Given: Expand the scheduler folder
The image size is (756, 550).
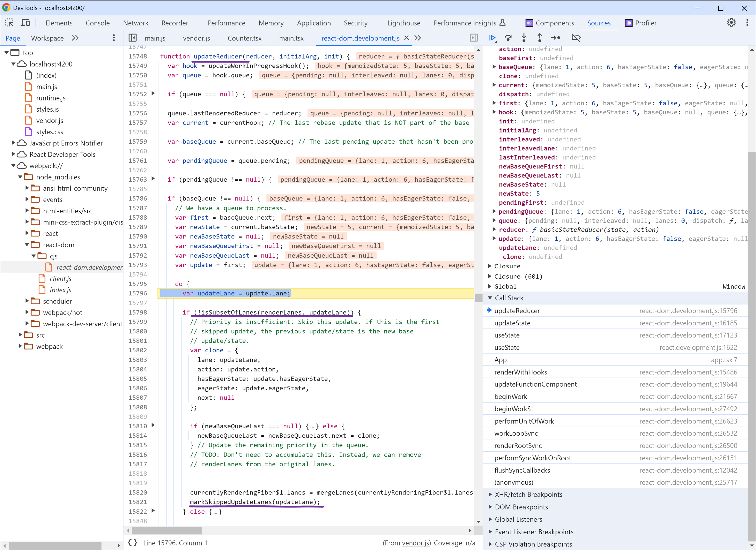Looking at the screenshot, I should pyautogui.click(x=27, y=301).
